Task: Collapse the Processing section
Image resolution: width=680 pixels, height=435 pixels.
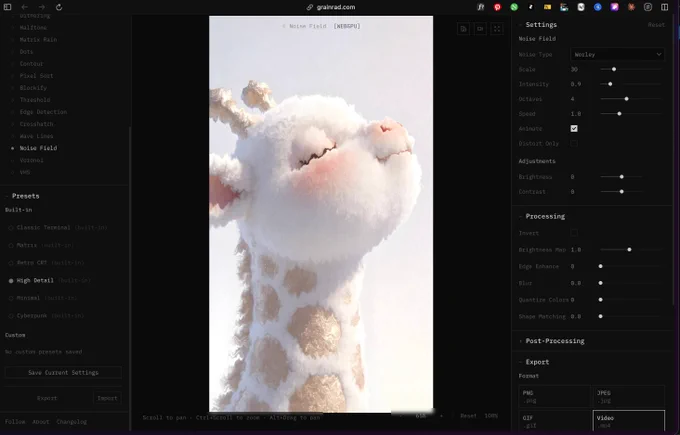Action: [x=542, y=216]
